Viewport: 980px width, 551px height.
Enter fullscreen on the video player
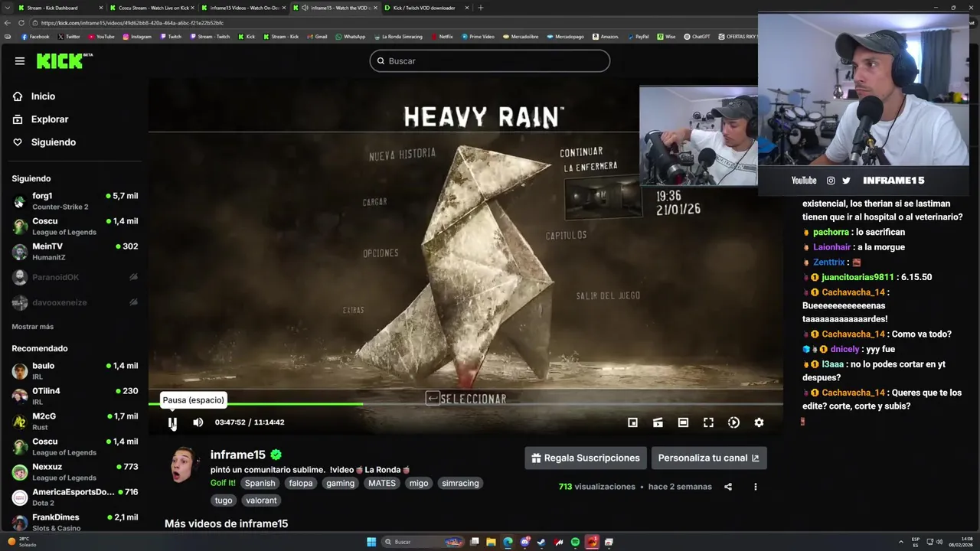(x=708, y=422)
